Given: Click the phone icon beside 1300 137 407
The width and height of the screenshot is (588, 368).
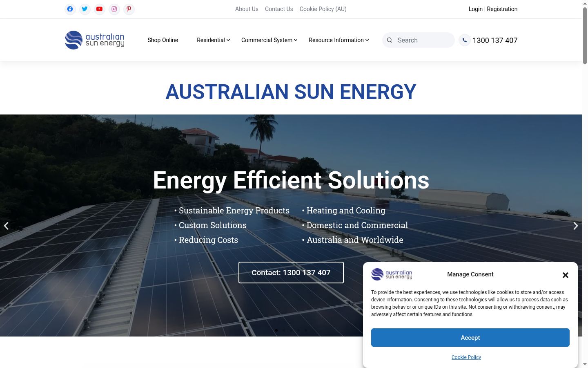Looking at the screenshot, I should (x=464, y=40).
